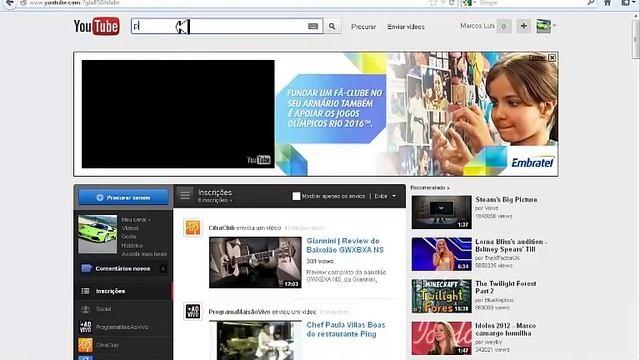
Task: Open Chef Paula Villas Boas video title
Action: (x=346, y=329)
